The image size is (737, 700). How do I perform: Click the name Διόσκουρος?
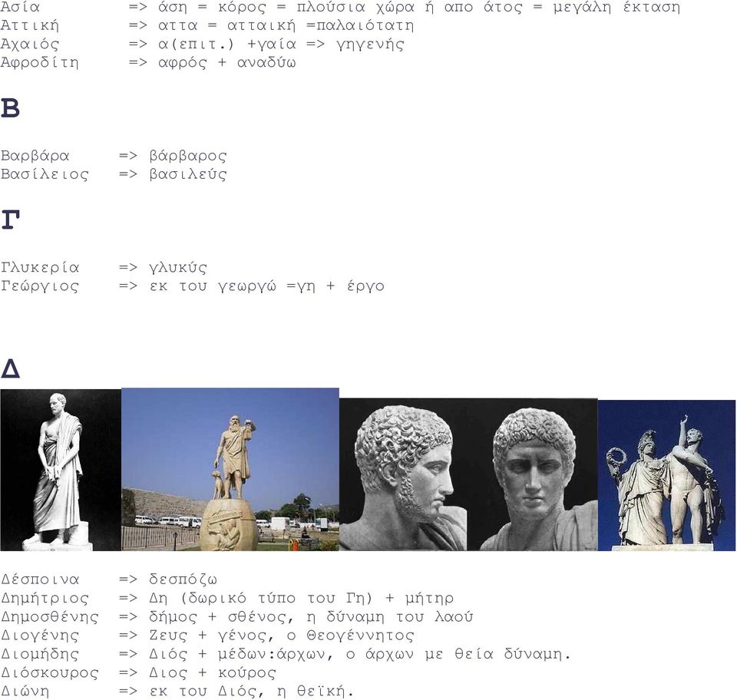click(50, 672)
